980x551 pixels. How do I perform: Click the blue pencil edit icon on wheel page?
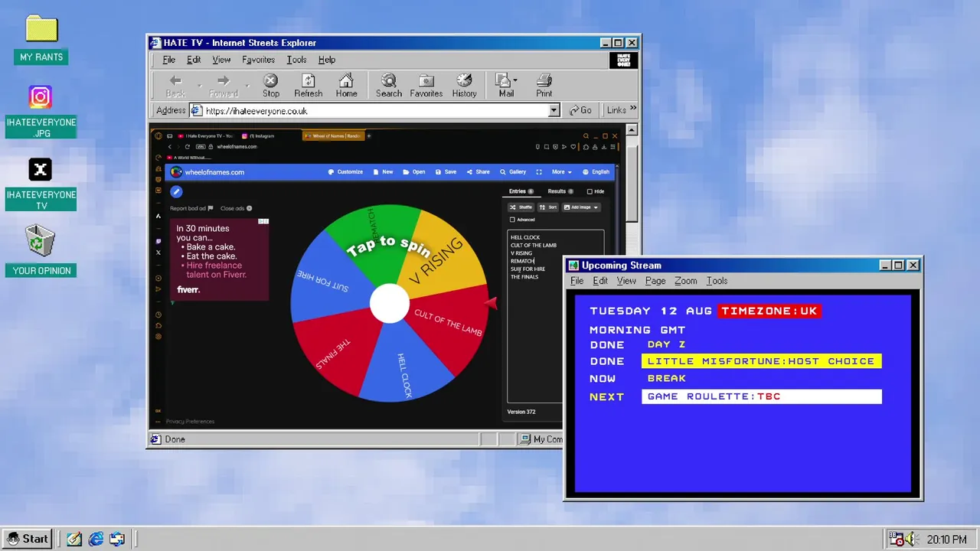click(x=176, y=192)
